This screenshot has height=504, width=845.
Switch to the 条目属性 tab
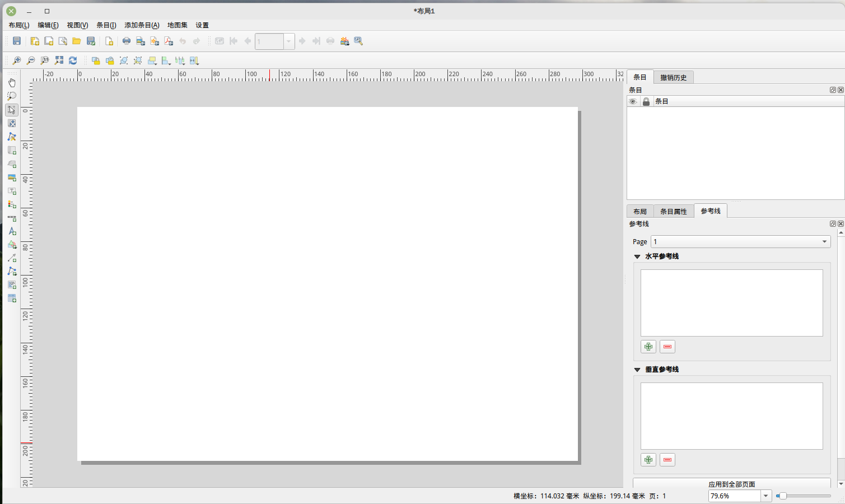[673, 211]
